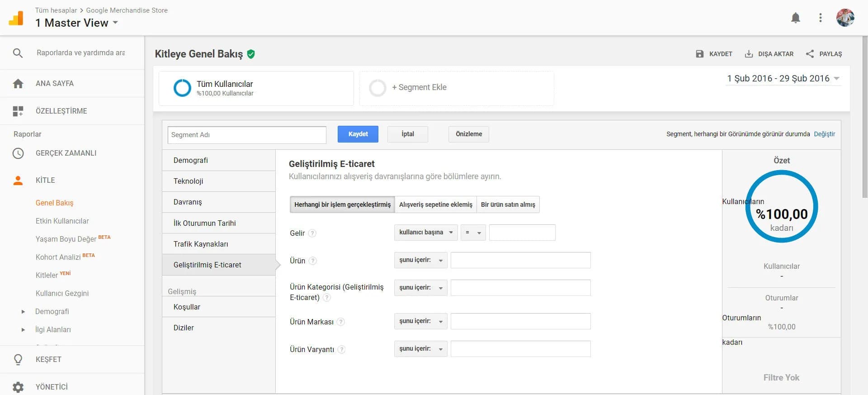Open the three-dot more options menu
Screen dimensions: 868x395
(x=821, y=18)
